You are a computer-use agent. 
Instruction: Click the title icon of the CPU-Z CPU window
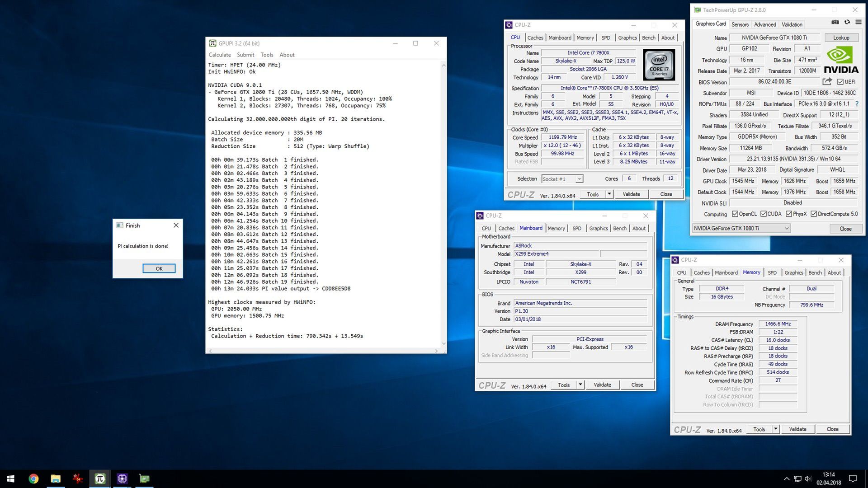(x=509, y=25)
